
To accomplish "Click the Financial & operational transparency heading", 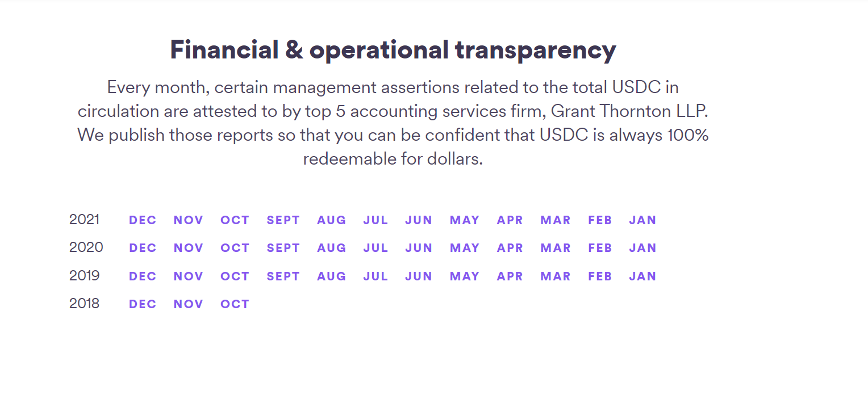I will point(393,50).
